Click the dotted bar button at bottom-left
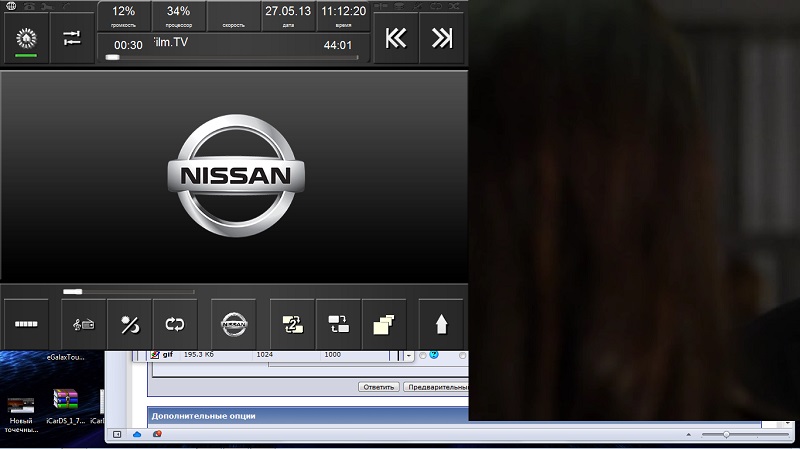This screenshot has height=449, width=800. pyautogui.click(x=25, y=324)
